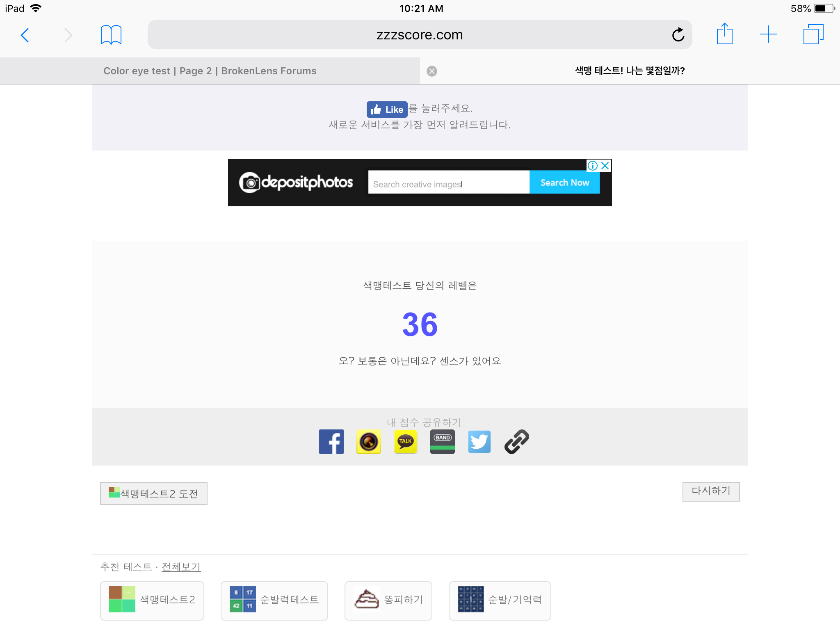Viewport: 840px width, 630px height.
Task: Go back with left chevron
Action: (25, 35)
